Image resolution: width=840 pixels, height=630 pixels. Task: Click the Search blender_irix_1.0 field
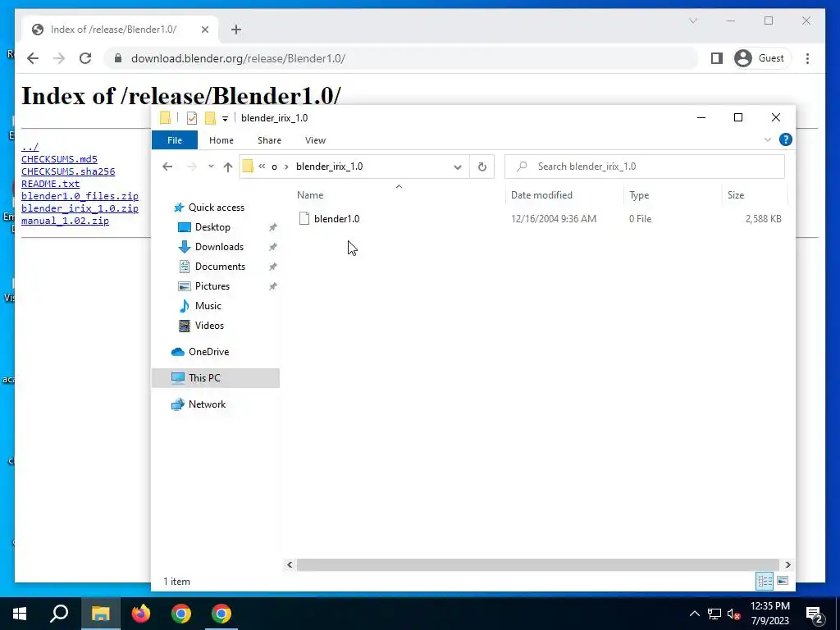645,167
